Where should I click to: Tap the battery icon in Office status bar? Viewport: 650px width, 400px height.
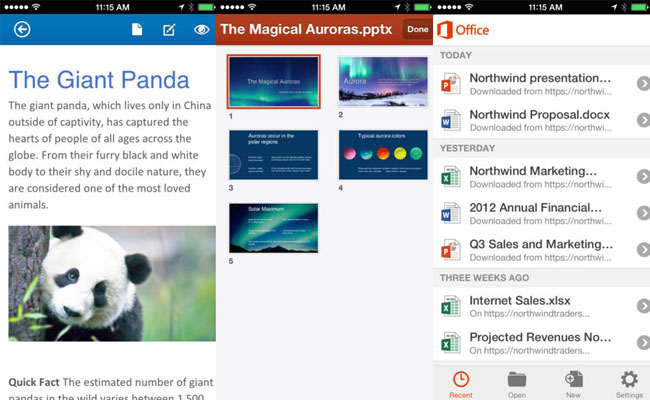point(639,7)
